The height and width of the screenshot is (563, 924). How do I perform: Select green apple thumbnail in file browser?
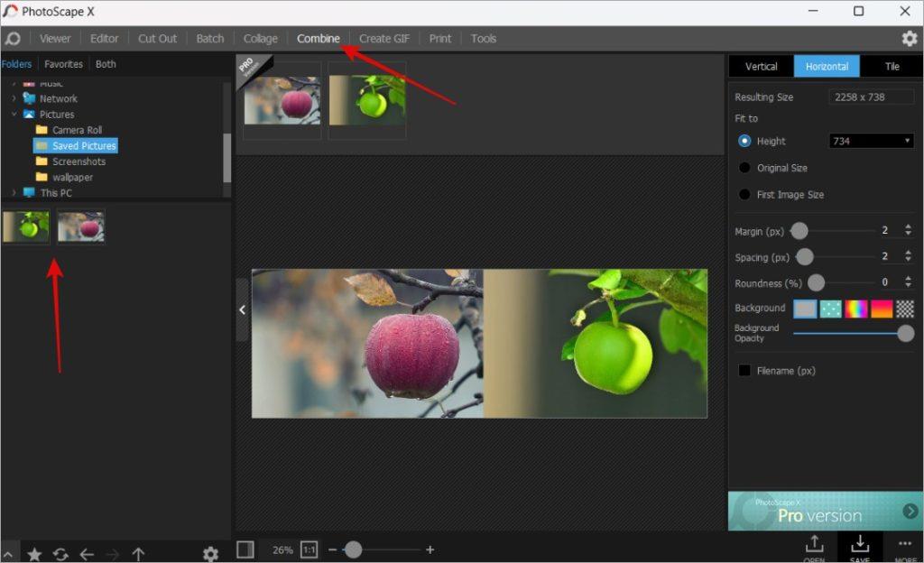tap(26, 226)
